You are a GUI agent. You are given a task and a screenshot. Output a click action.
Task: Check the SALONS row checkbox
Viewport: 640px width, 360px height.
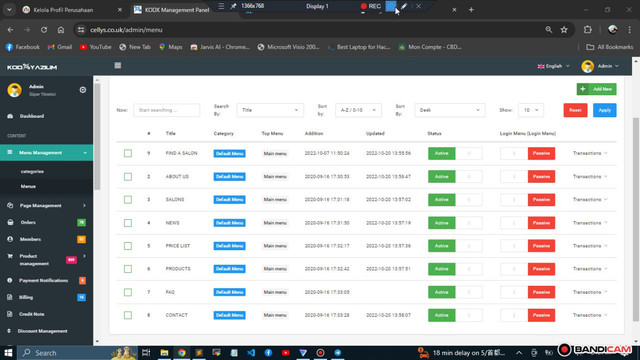click(128, 200)
